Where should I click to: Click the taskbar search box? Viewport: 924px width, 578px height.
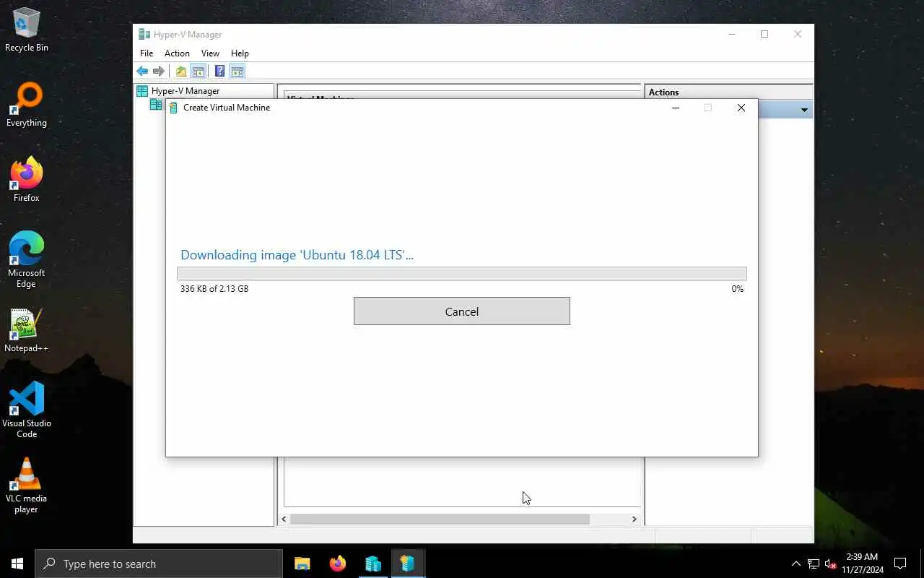click(x=159, y=564)
